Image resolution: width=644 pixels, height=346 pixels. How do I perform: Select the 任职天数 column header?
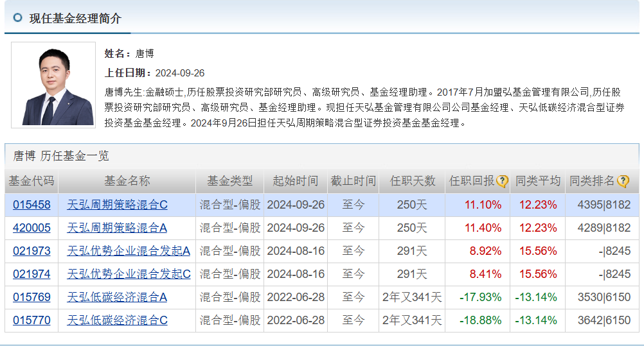coord(413,181)
